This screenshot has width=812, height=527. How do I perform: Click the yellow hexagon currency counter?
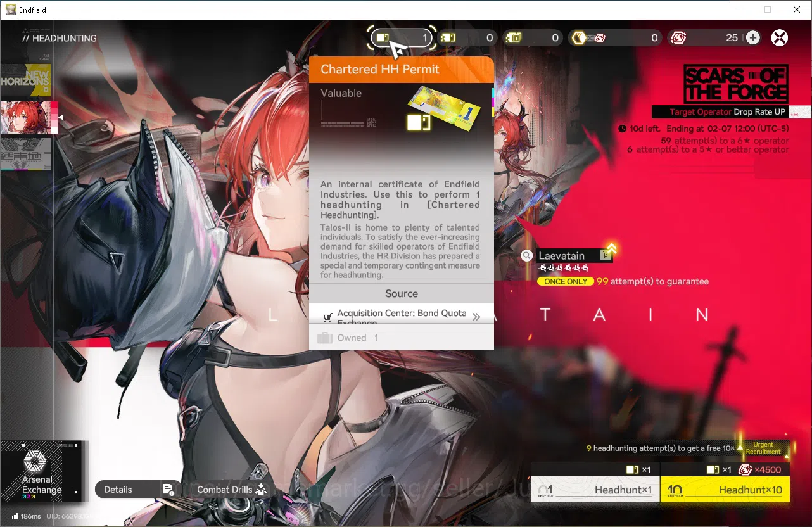(x=614, y=38)
